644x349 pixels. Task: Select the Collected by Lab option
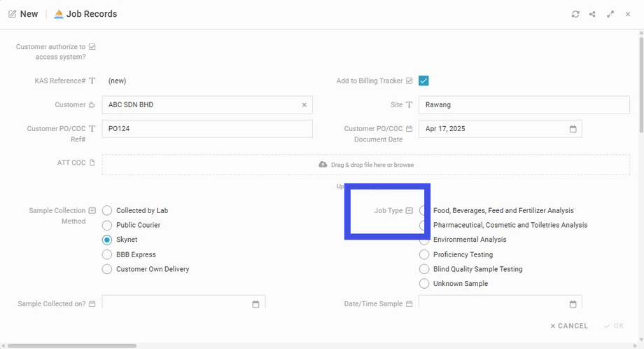click(107, 210)
